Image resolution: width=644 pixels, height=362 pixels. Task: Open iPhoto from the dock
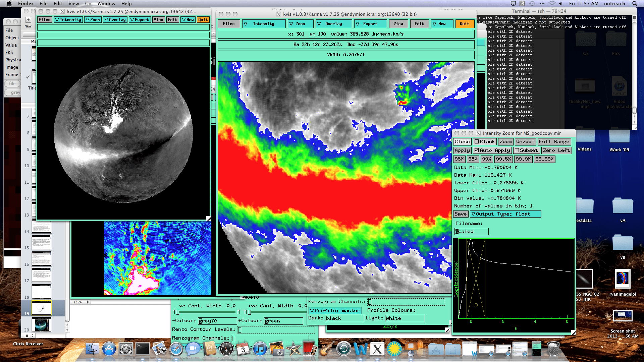pos(277,349)
